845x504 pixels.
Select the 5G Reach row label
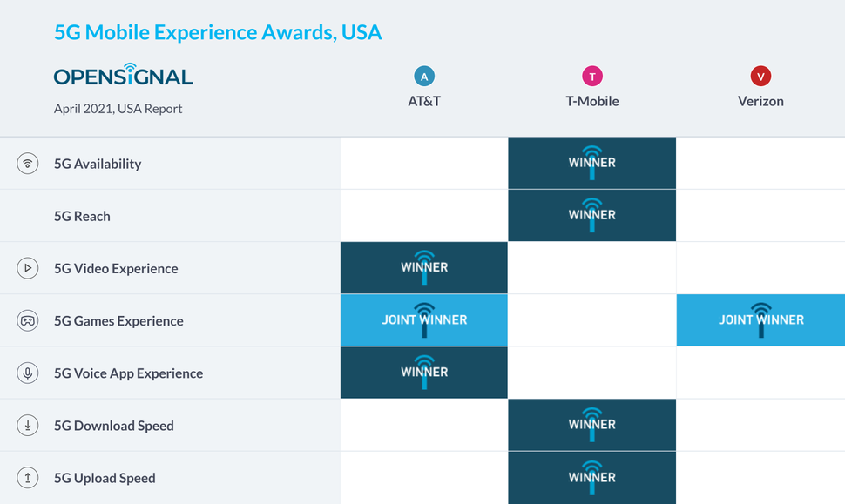(x=82, y=216)
